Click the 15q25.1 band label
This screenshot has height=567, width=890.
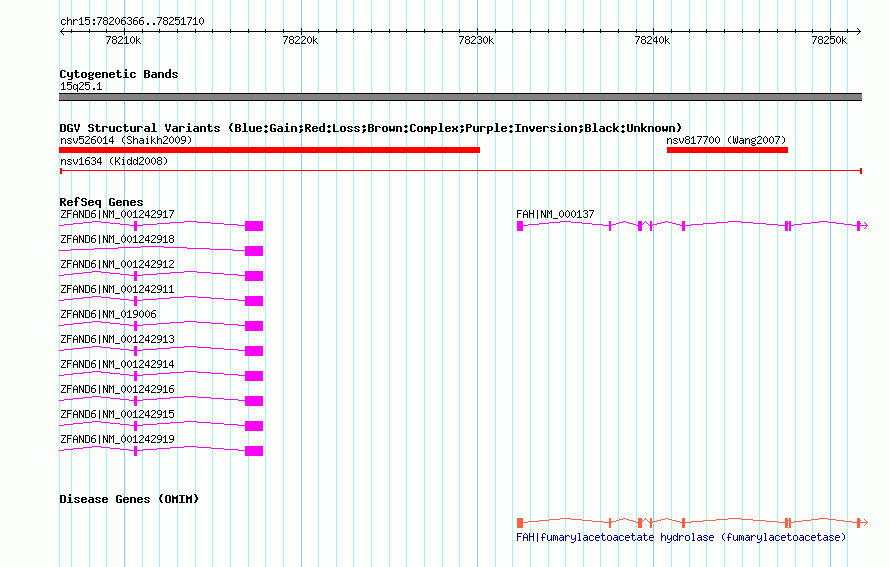81,86
